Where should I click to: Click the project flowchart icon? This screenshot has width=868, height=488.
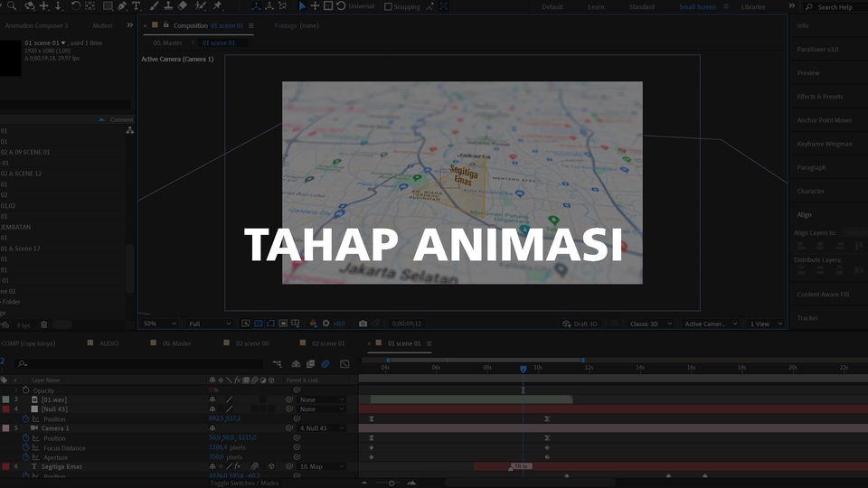pyautogui.click(x=129, y=130)
